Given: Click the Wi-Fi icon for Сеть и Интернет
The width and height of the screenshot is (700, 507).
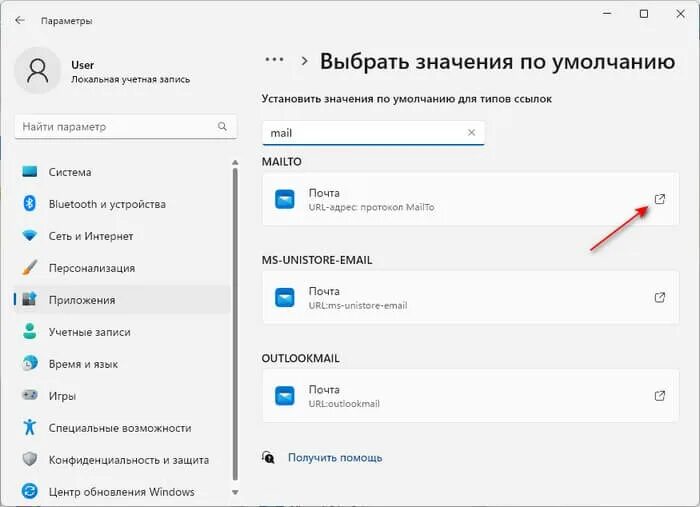Looking at the screenshot, I should [30, 236].
